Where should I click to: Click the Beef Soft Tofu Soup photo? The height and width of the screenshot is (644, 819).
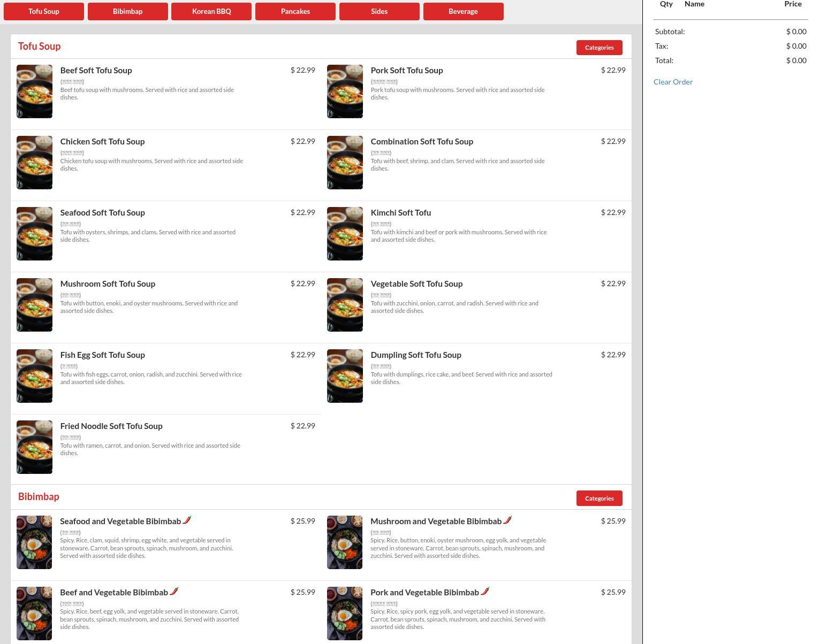[34, 91]
